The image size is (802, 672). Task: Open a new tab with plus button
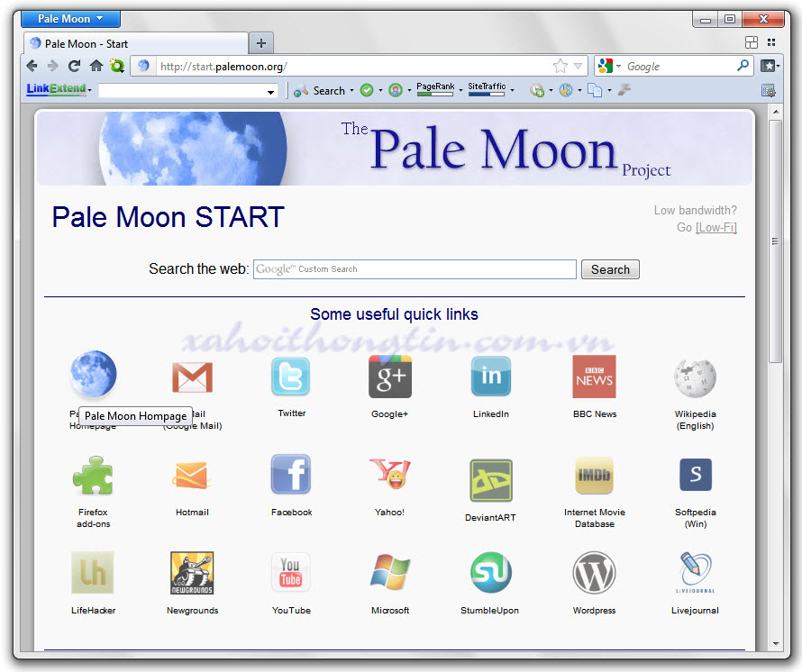[x=260, y=43]
